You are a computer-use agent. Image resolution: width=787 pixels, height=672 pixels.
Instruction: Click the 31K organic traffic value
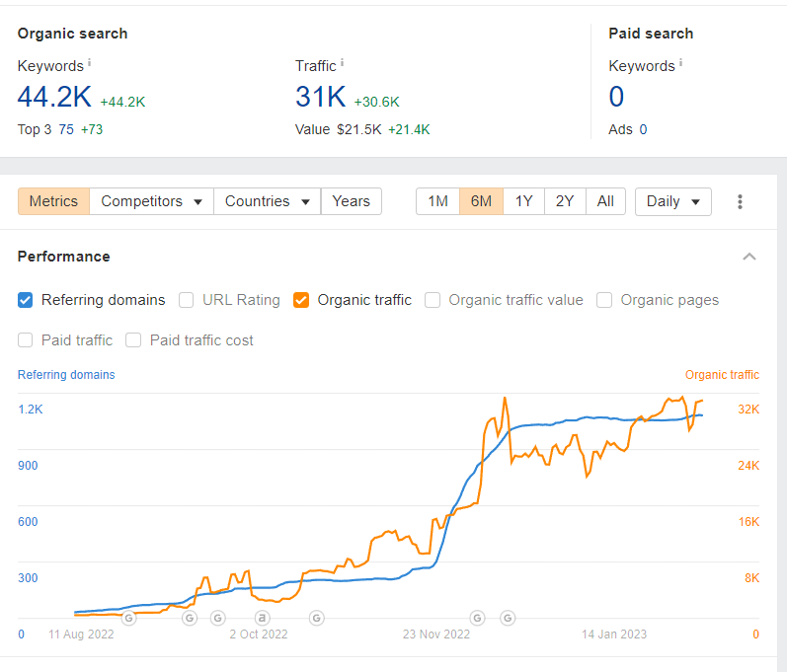(x=321, y=97)
